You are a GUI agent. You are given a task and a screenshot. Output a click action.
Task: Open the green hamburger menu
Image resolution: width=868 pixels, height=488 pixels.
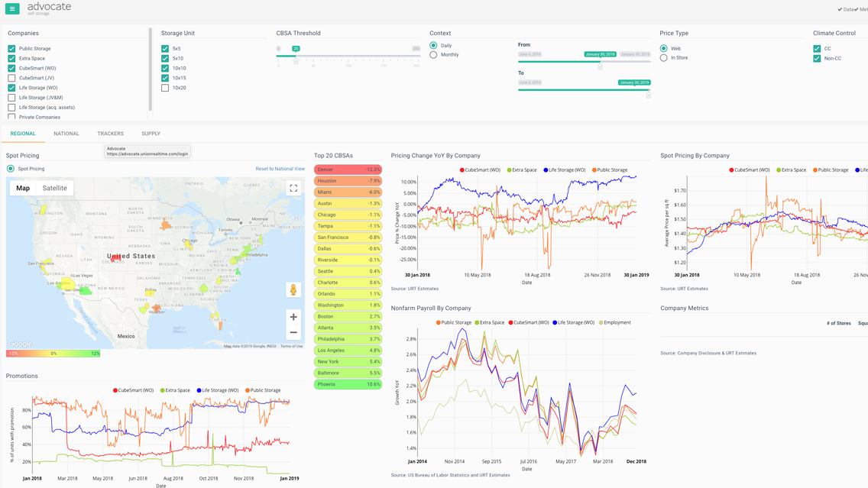tap(12, 8)
